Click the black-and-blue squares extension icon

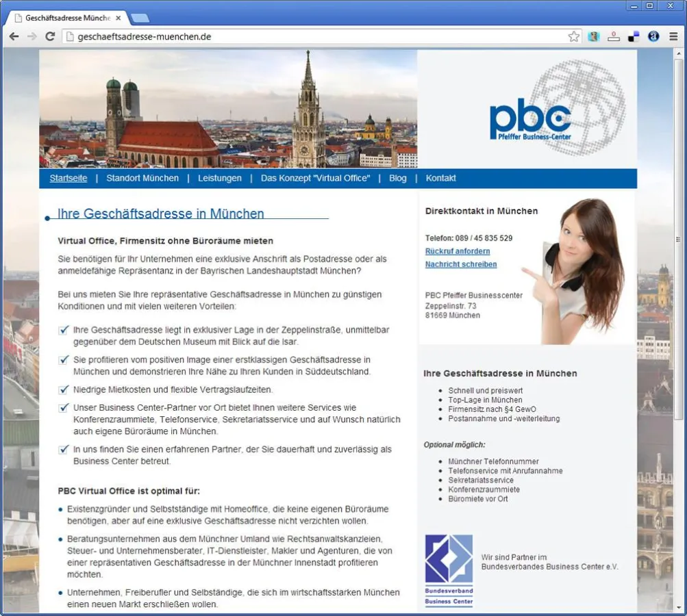[x=632, y=36]
